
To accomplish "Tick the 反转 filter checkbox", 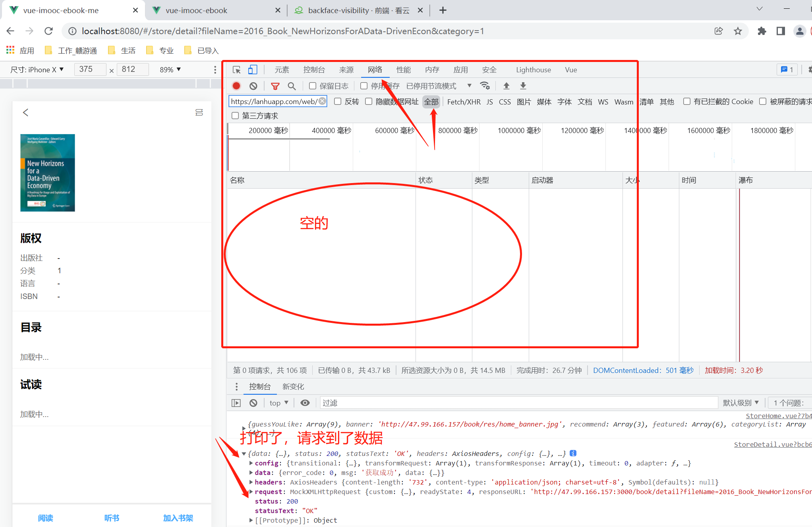I will [338, 101].
